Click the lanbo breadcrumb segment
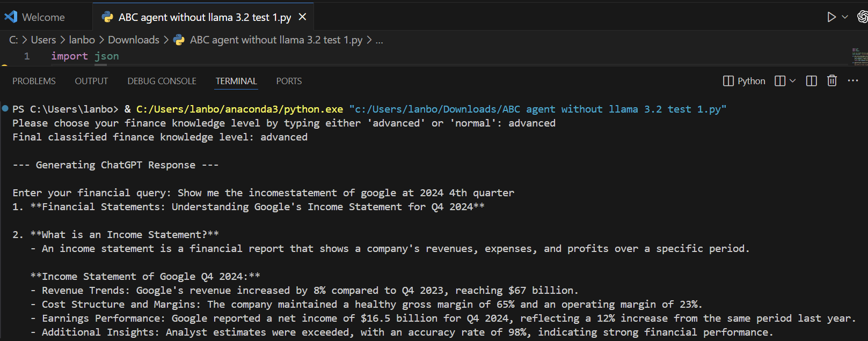The height and width of the screenshot is (341, 868). [x=82, y=40]
